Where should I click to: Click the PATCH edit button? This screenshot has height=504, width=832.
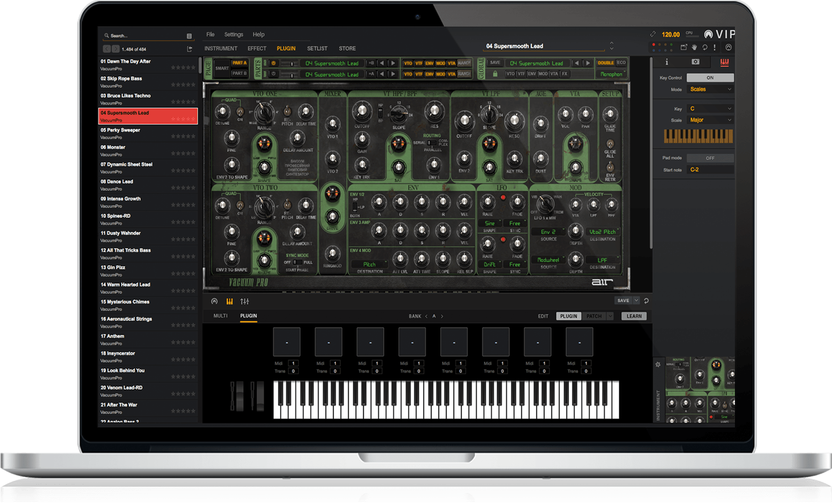tap(594, 316)
